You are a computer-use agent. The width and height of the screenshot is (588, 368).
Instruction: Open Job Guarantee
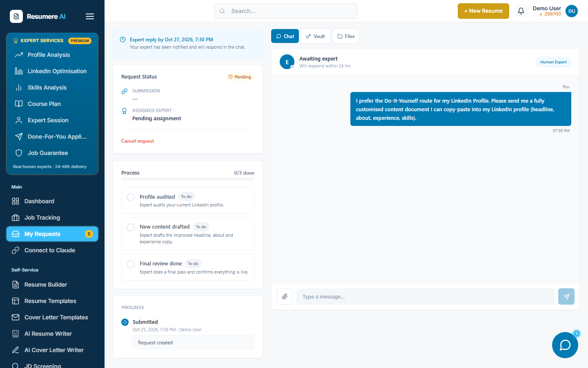(52, 153)
